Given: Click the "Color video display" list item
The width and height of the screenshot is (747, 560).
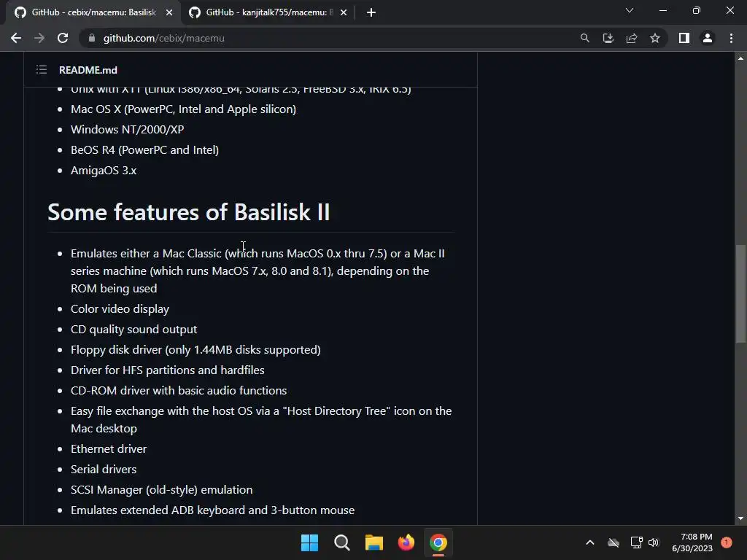Looking at the screenshot, I should tap(120, 309).
